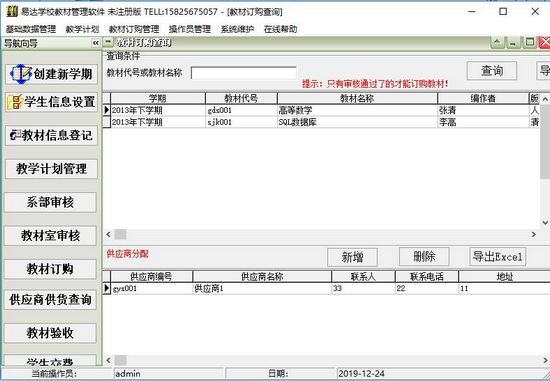Click 删除 to remove supplier
The width and height of the screenshot is (550, 381).
(424, 257)
